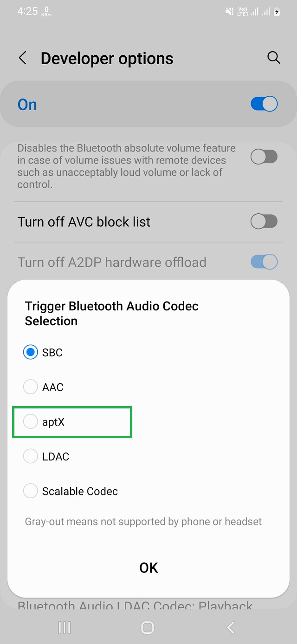Tap the battery charging status icon

[x=277, y=12]
